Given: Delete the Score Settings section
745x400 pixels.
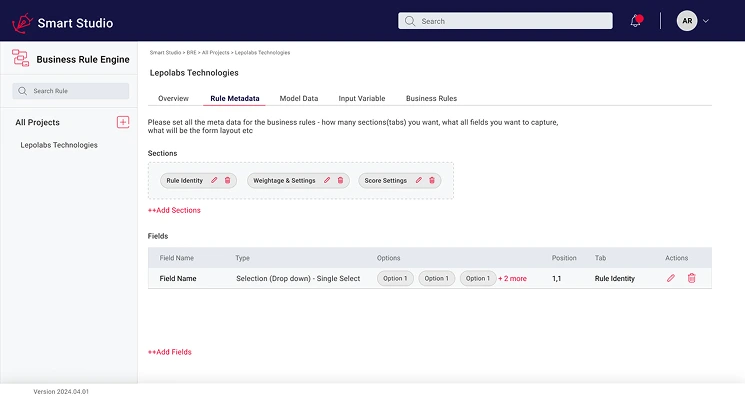Looking at the screenshot, I should pyautogui.click(x=432, y=180).
